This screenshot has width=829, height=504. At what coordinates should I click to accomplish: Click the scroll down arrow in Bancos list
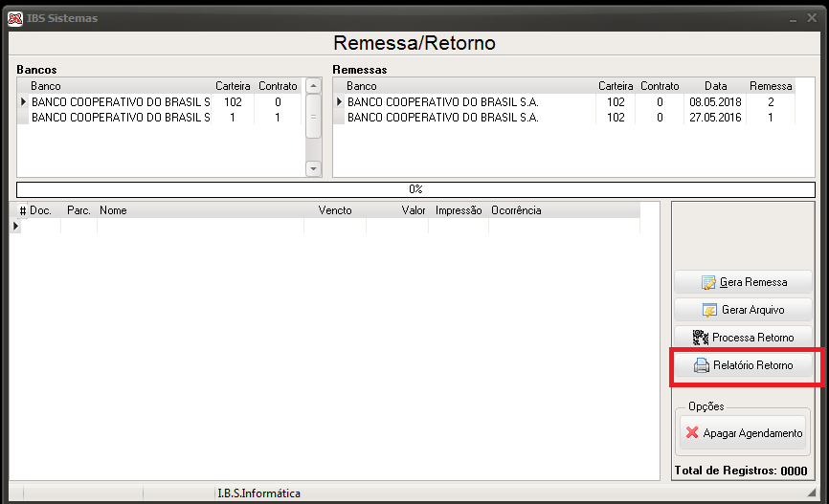coord(314,169)
